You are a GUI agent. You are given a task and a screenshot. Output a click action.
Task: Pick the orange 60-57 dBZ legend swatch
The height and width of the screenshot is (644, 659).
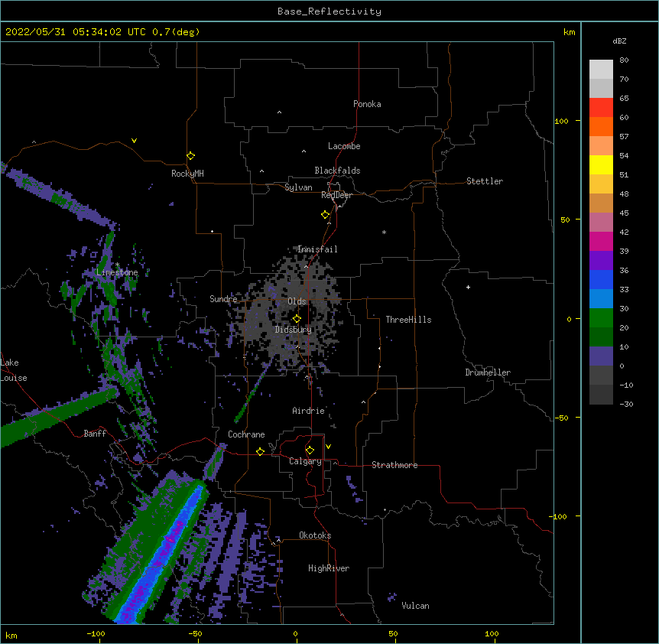601,126
